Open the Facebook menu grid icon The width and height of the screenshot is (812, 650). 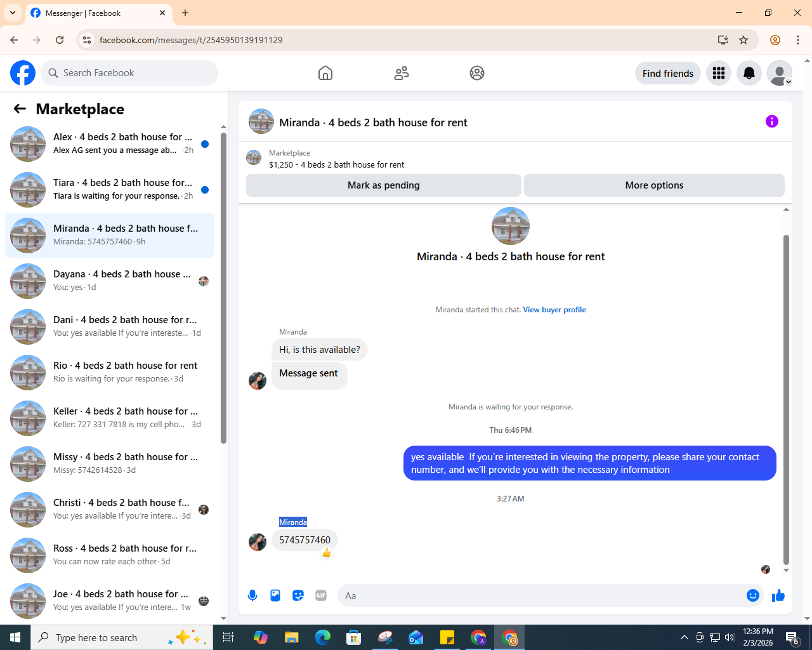coord(719,73)
